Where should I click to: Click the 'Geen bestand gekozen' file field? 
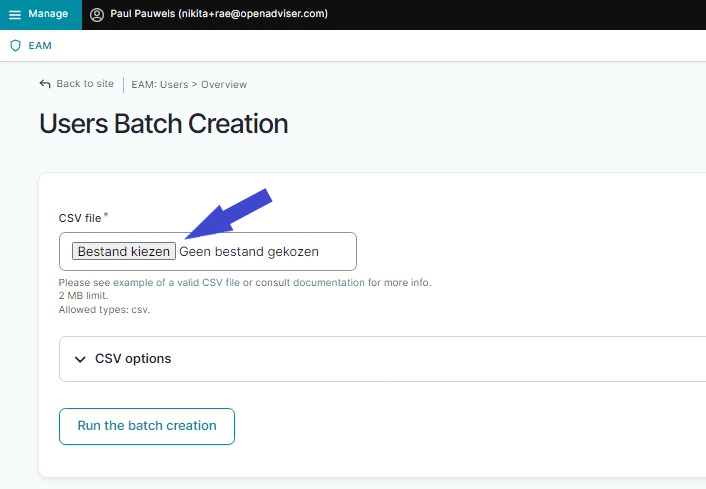(x=249, y=252)
